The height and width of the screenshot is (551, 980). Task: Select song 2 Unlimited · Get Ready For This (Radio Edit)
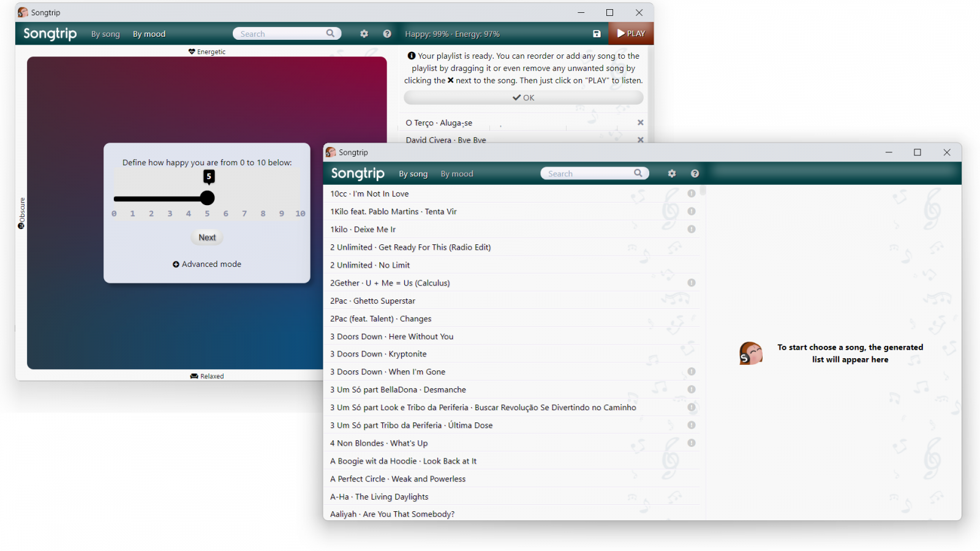tap(512, 247)
